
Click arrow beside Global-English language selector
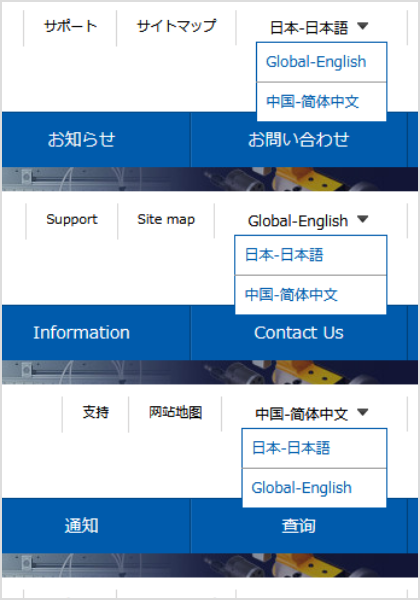(362, 219)
